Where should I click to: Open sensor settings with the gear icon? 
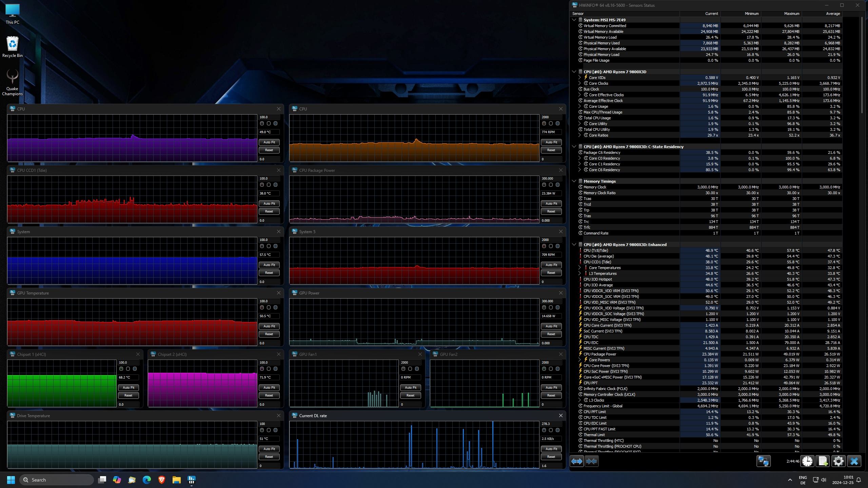(838, 461)
